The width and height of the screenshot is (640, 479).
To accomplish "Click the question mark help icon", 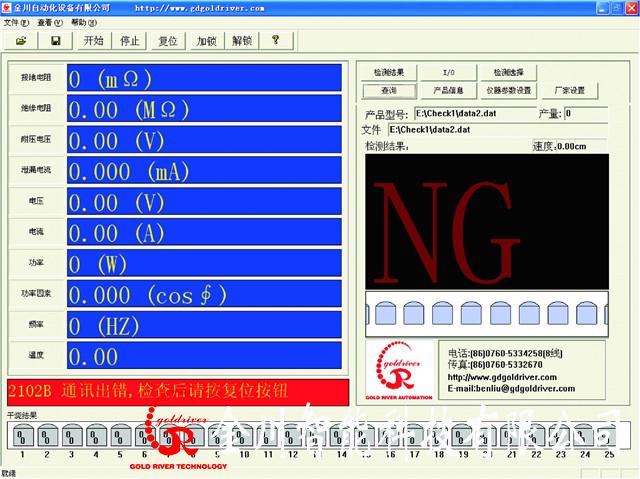I will (275, 41).
